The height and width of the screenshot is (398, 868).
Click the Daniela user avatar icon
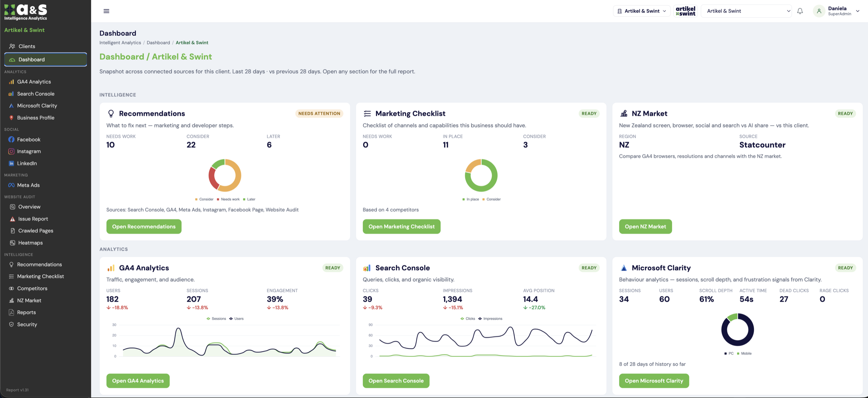pyautogui.click(x=819, y=11)
